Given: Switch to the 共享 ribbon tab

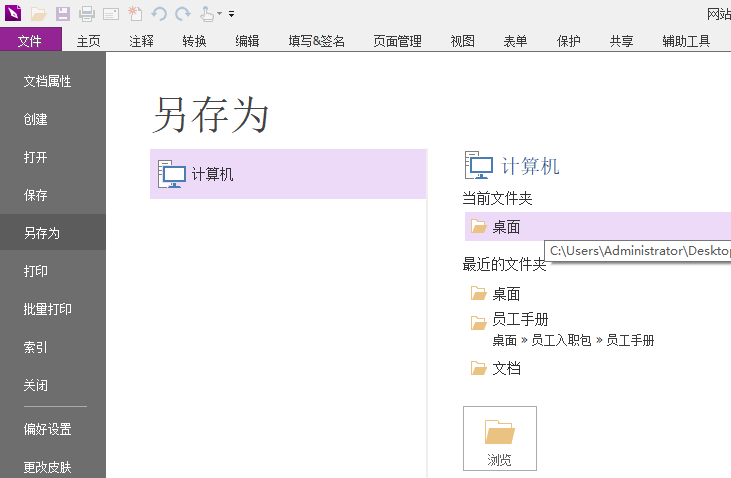Looking at the screenshot, I should click(621, 41).
